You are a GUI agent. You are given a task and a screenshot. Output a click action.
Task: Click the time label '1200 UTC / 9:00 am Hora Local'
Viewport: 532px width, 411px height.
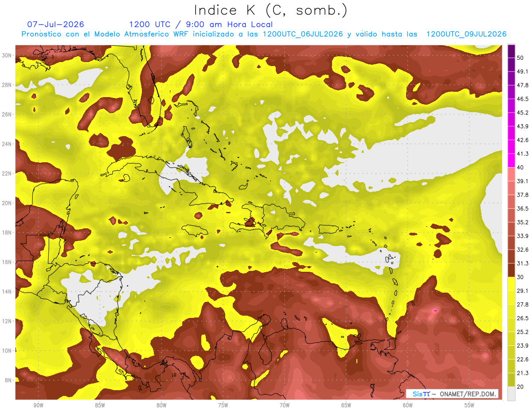(x=201, y=24)
